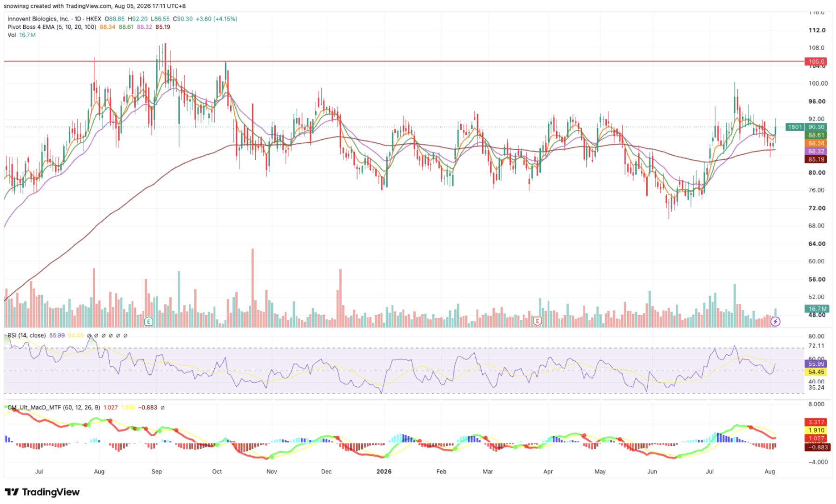836x504 pixels.
Task: Click the high value H92.20
Action: 138,19
